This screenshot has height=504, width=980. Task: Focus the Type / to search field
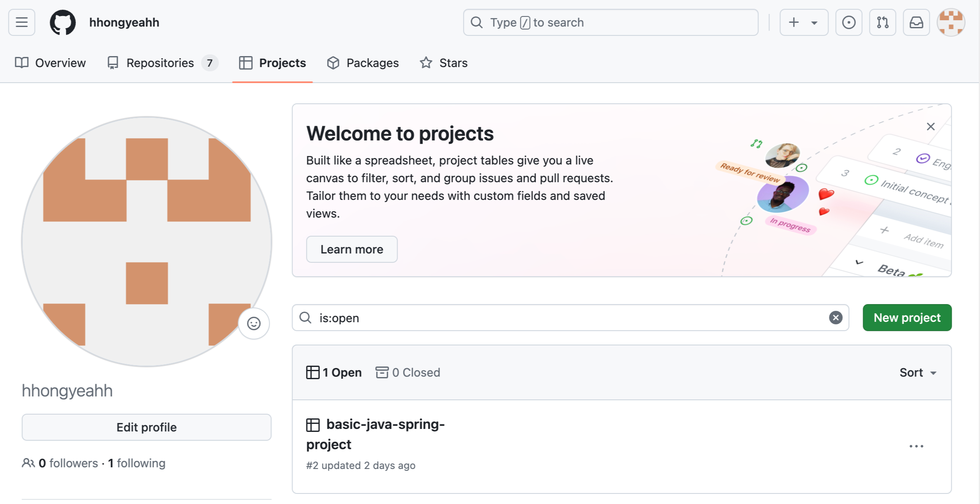(x=610, y=22)
